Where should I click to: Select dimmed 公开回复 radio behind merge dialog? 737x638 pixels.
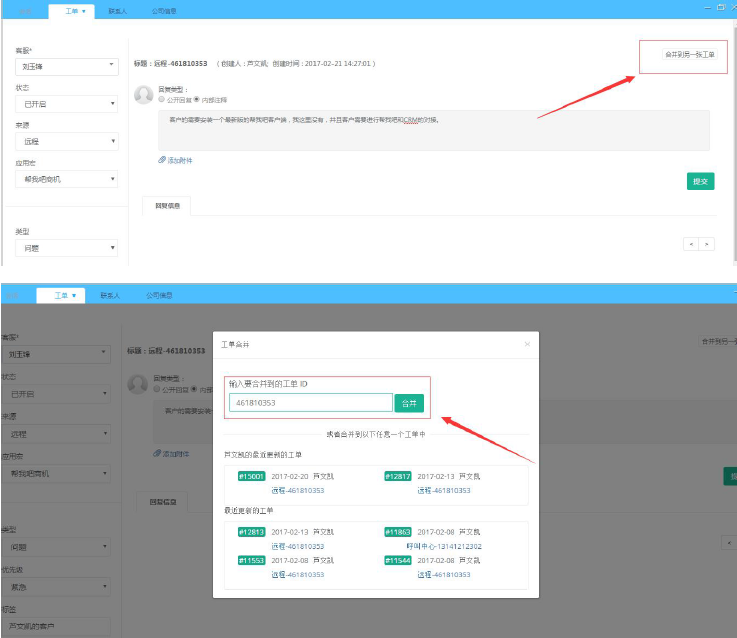tap(157, 389)
